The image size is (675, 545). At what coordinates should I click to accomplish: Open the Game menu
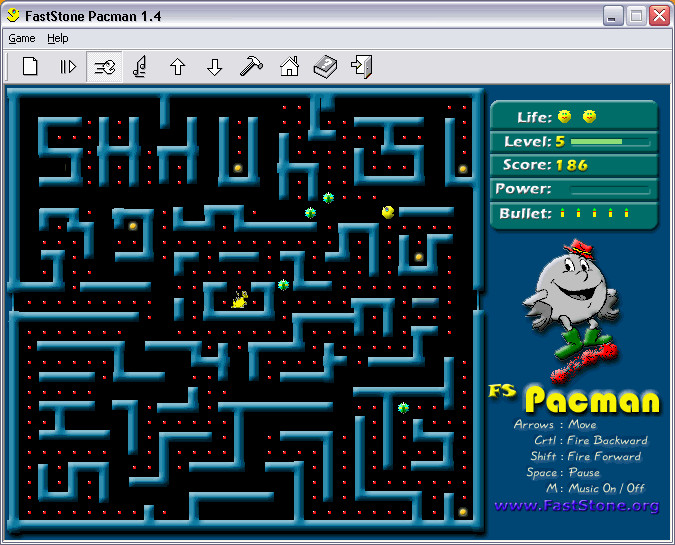(x=22, y=38)
